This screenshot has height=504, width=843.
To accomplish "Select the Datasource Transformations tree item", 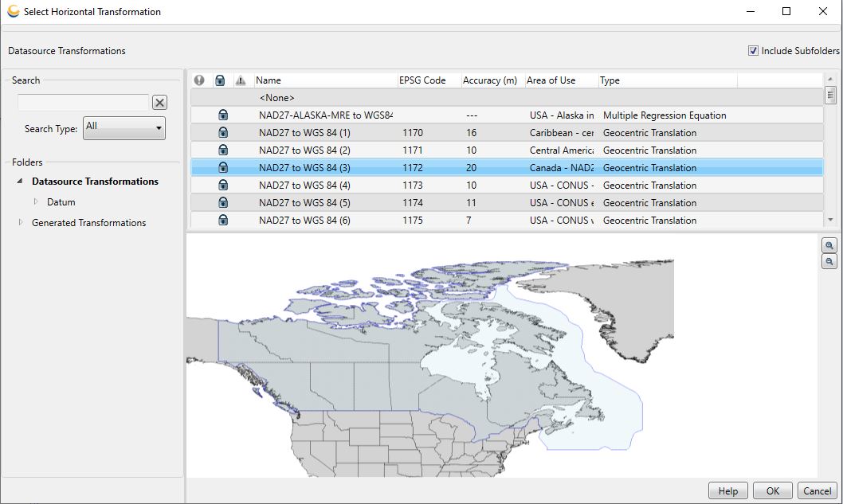I will pyautogui.click(x=95, y=181).
